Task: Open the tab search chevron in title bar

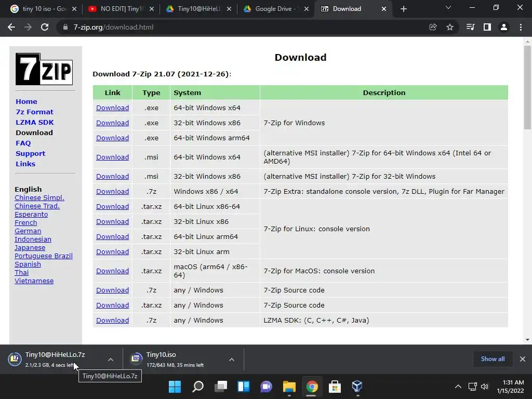Action: 448,7
